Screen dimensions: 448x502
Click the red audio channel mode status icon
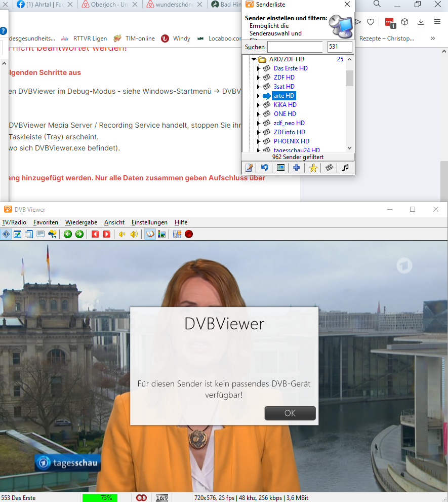[141, 498]
